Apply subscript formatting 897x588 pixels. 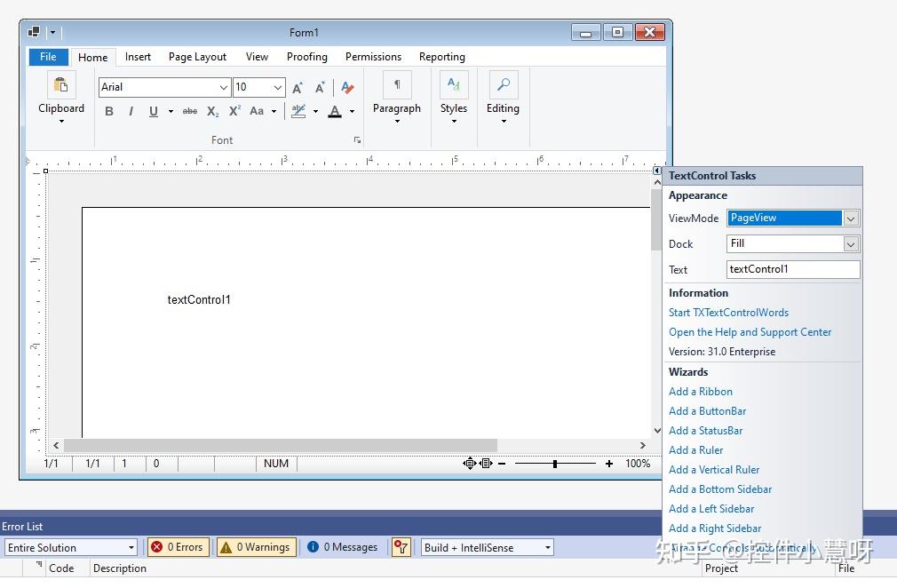[211, 111]
